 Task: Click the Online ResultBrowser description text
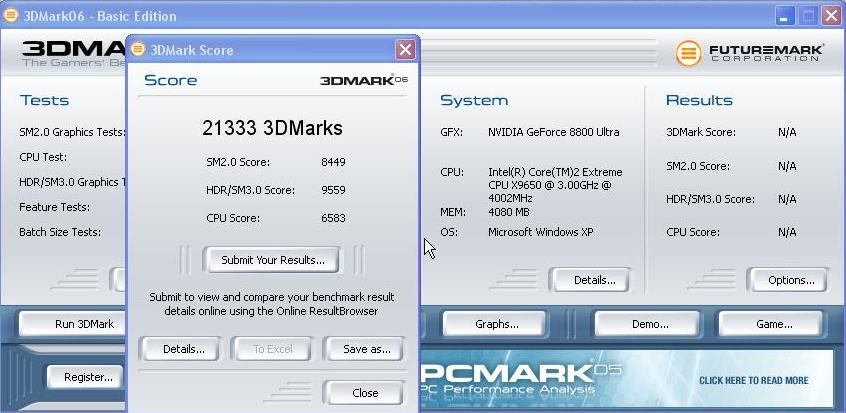tap(272, 304)
